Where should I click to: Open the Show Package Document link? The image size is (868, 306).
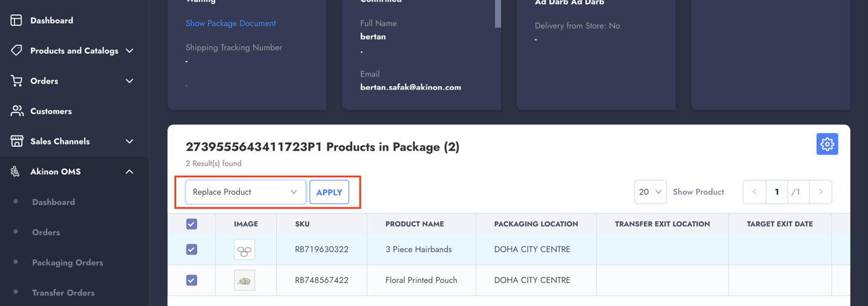tap(230, 24)
